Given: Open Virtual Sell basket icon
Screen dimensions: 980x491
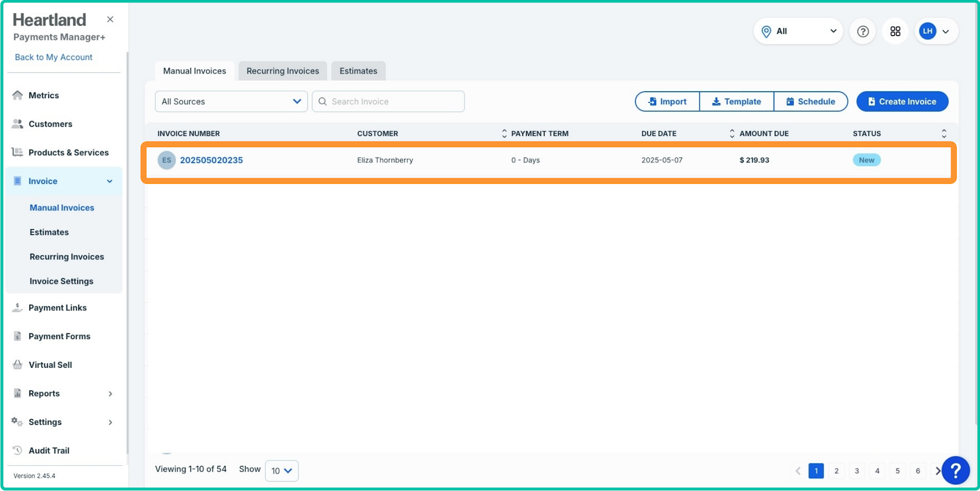Looking at the screenshot, I should point(18,365).
